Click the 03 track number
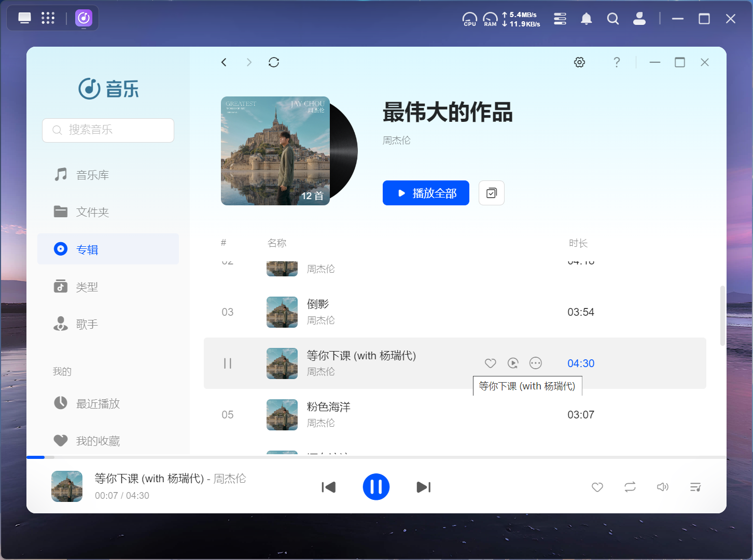The height and width of the screenshot is (560, 753). (228, 312)
